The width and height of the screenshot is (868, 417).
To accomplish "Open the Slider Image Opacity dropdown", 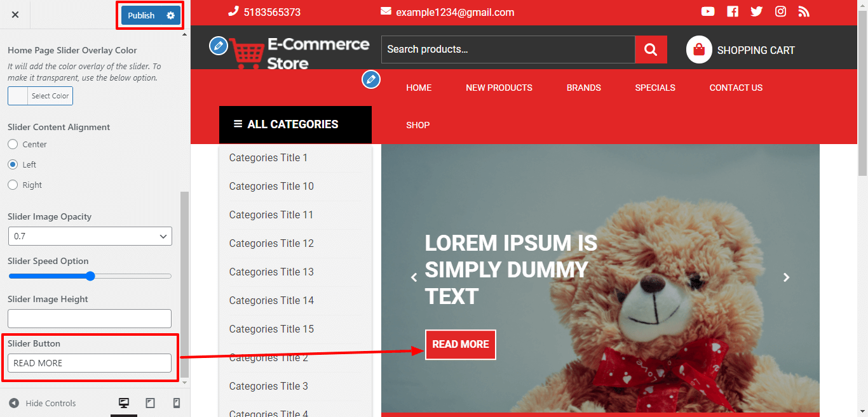I will pos(90,236).
